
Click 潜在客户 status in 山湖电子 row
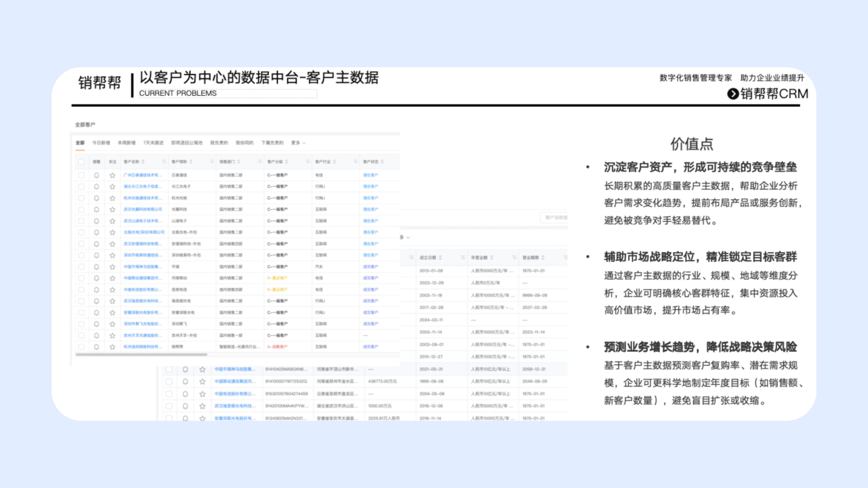371,221
